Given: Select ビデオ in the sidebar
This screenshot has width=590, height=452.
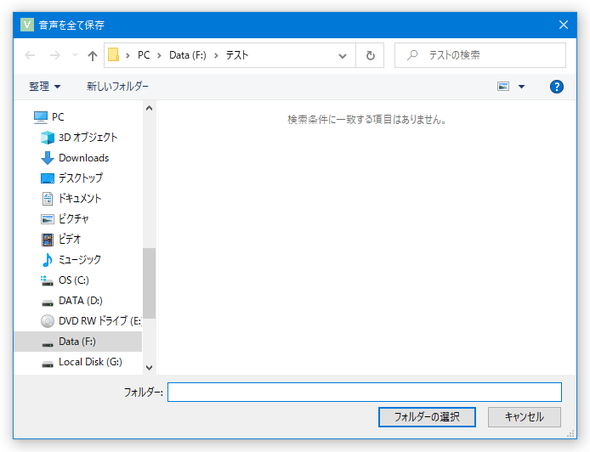Looking at the screenshot, I should pos(70,239).
